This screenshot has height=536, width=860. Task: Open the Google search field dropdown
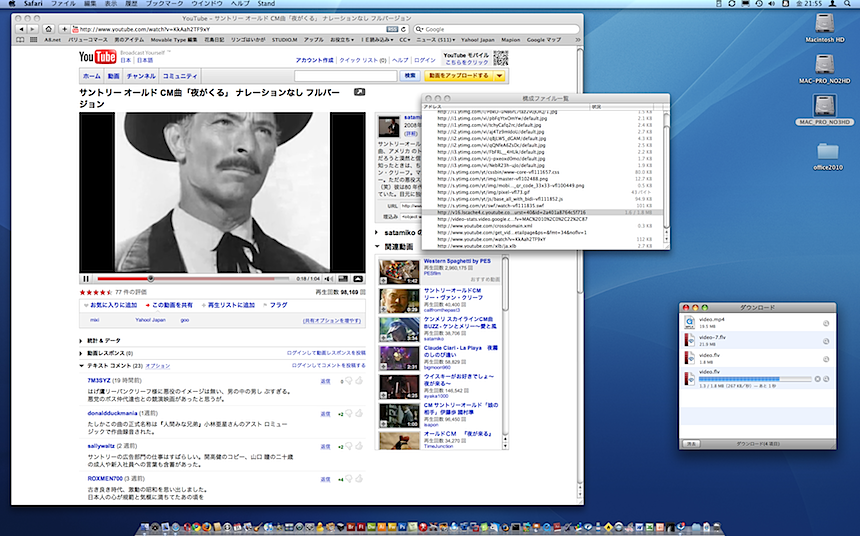click(420, 29)
